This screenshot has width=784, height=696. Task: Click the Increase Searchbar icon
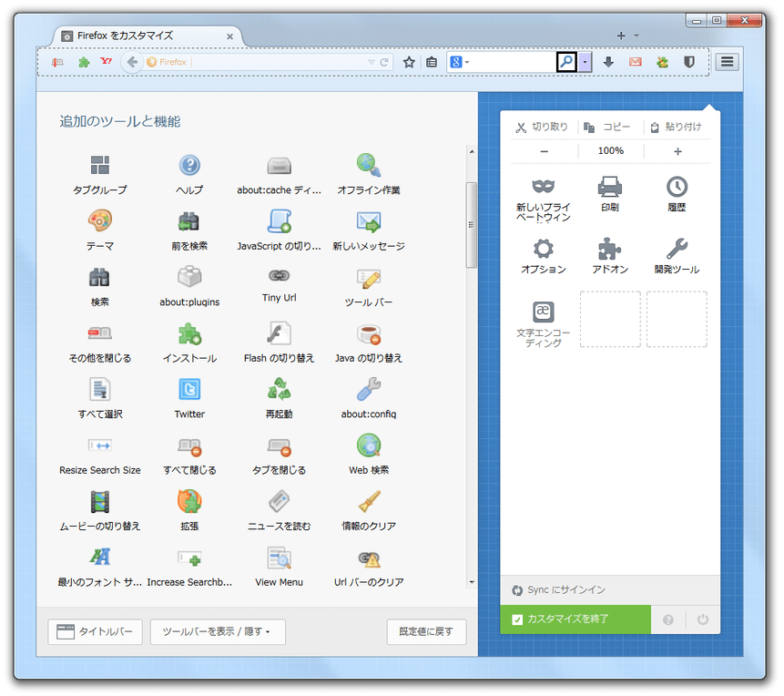189,558
